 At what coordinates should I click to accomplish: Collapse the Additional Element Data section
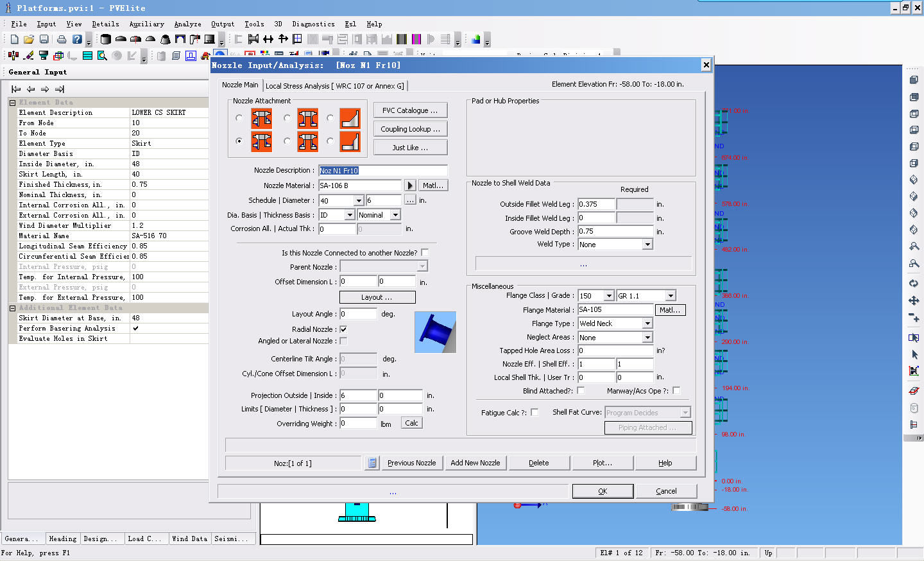[x=13, y=308]
